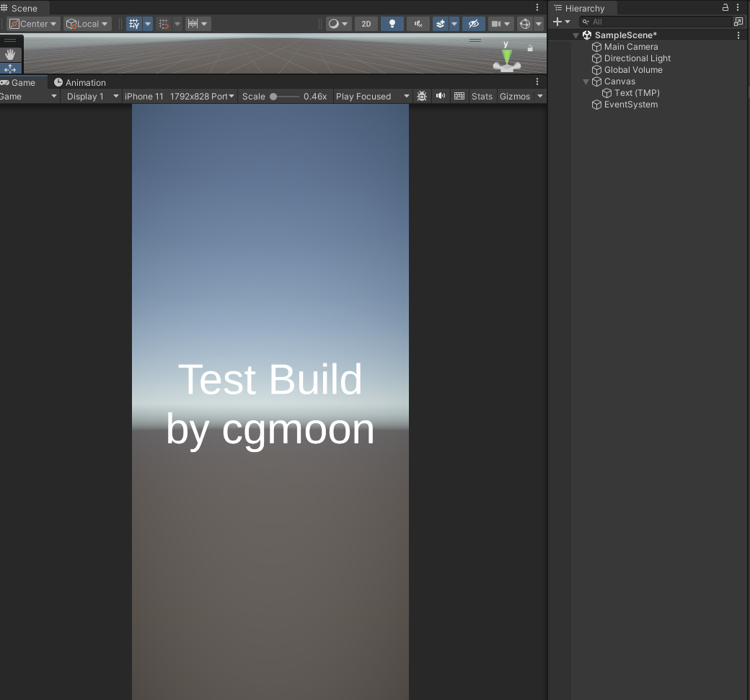
Task: Click the Hierarchy add (+) button
Action: click(x=557, y=22)
